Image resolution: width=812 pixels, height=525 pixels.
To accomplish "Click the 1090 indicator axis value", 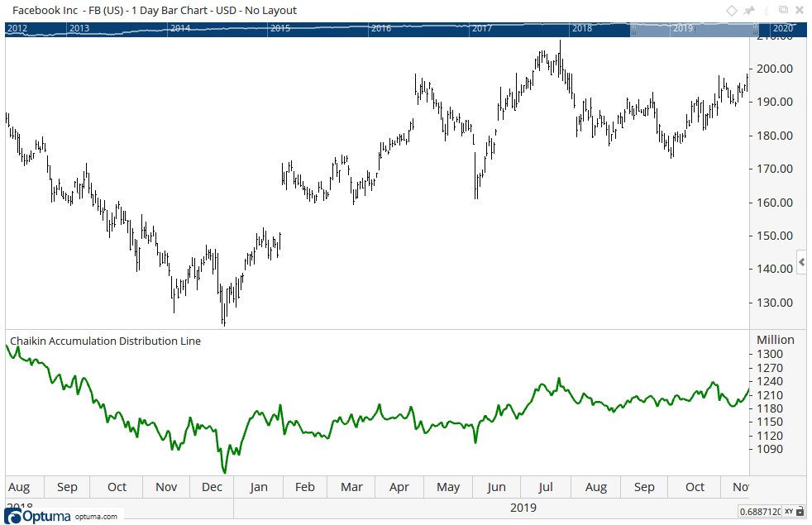I will (770, 450).
